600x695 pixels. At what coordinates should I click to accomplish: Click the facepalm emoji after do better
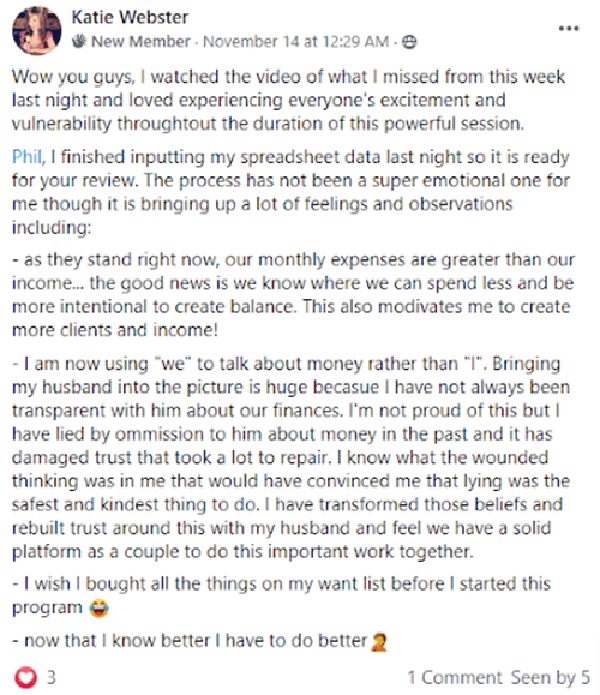379,642
